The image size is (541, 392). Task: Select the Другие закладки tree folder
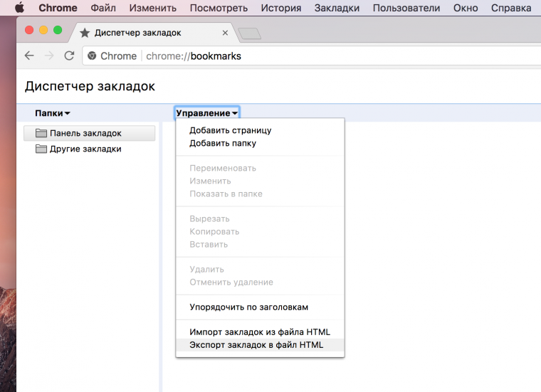90,149
